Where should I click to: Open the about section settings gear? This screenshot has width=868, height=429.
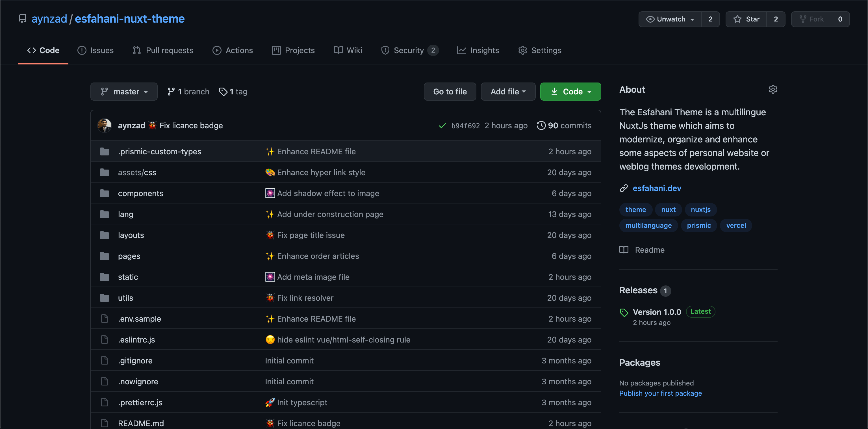(x=773, y=89)
